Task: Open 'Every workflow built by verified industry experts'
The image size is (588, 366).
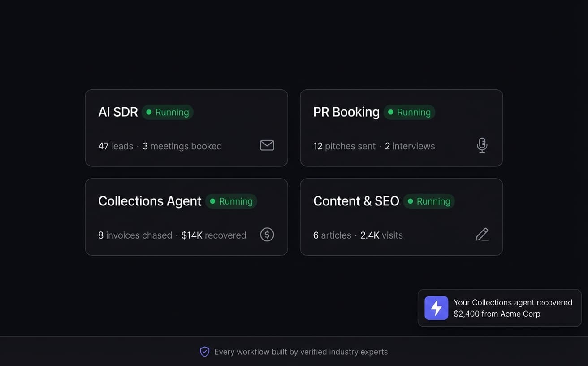Action: click(301, 352)
